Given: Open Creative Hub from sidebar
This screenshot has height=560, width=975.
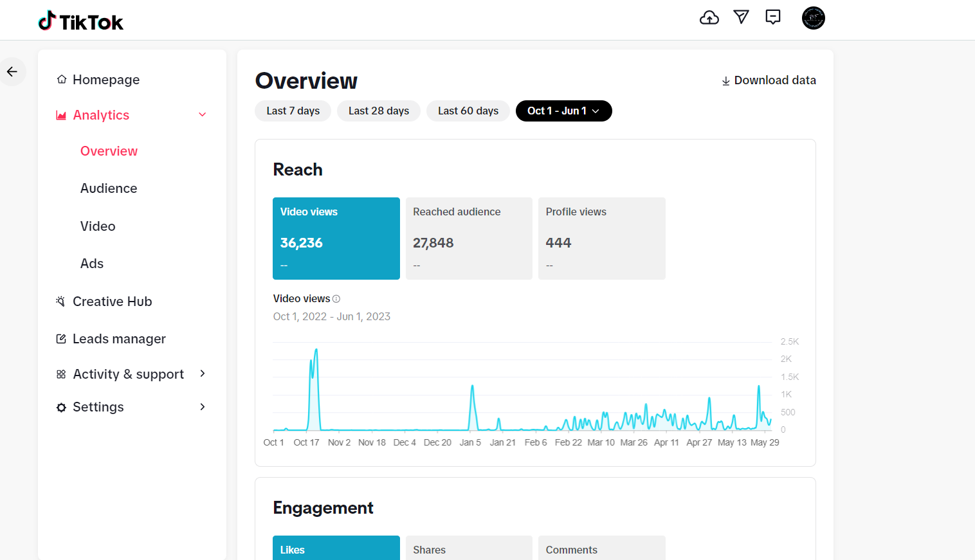Looking at the screenshot, I should tap(113, 302).
